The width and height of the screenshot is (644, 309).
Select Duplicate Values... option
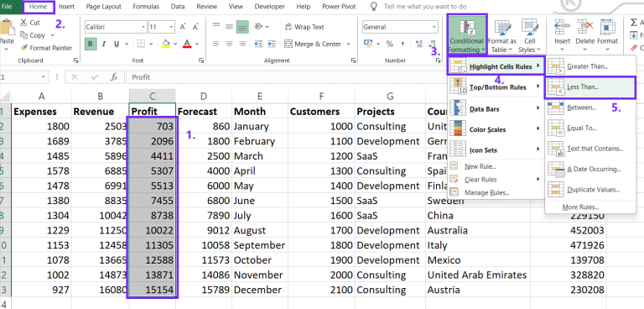coord(589,190)
